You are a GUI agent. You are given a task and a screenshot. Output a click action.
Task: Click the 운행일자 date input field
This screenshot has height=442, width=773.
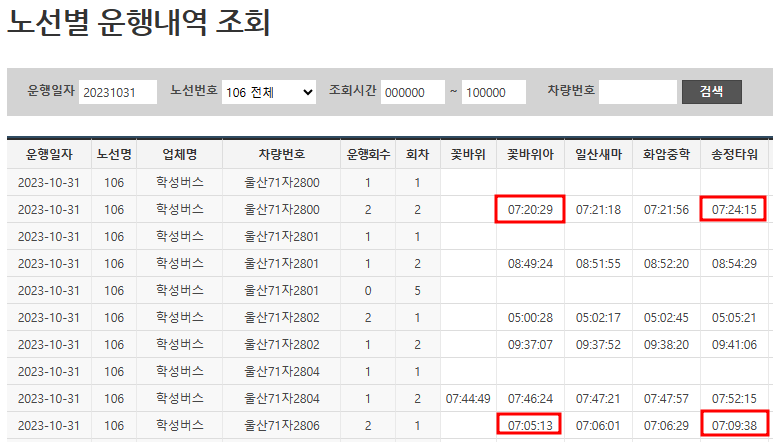coord(118,92)
